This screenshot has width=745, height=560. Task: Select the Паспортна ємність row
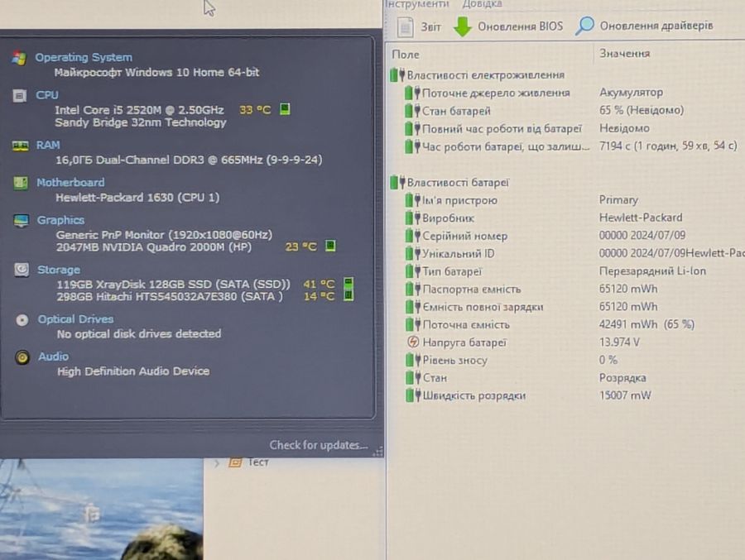coord(574,290)
